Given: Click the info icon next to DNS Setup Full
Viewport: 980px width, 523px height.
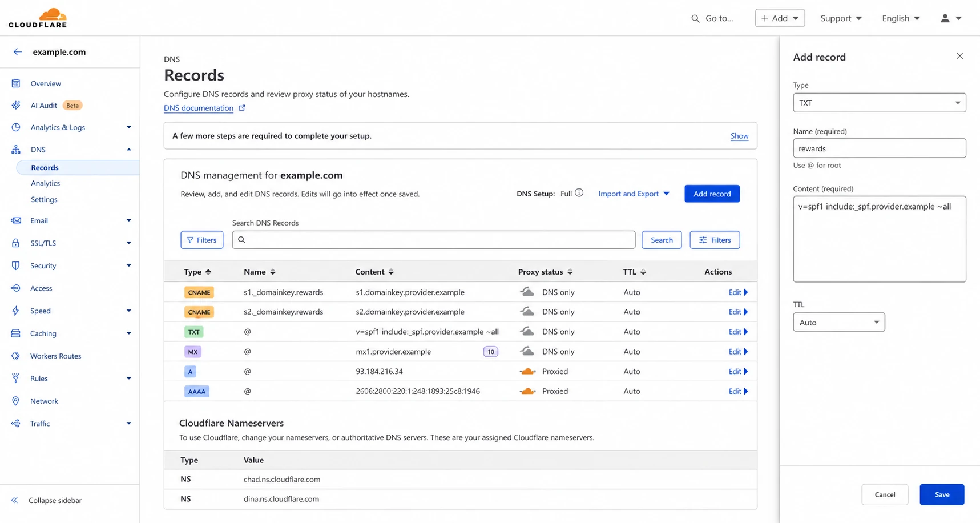Looking at the screenshot, I should click(x=579, y=193).
